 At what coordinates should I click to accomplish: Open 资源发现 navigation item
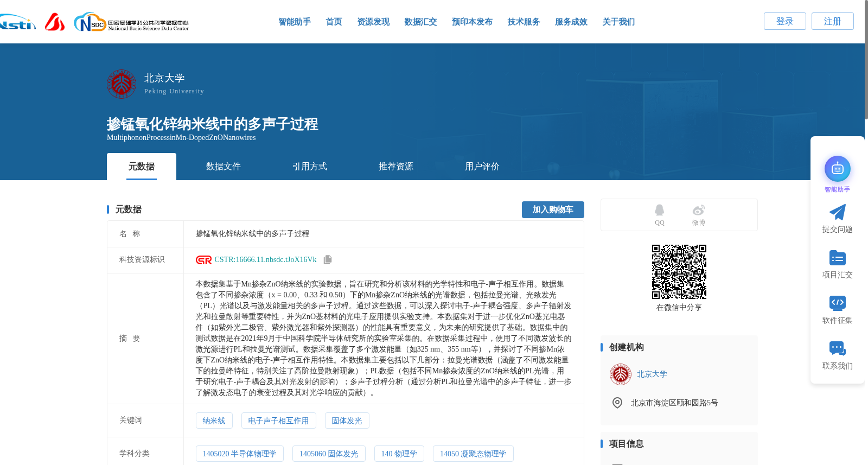pyautogui.click(x=373, y=22)
